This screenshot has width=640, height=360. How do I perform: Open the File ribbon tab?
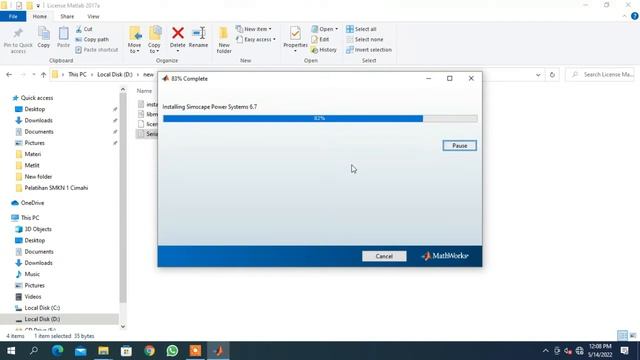[13, 16]
